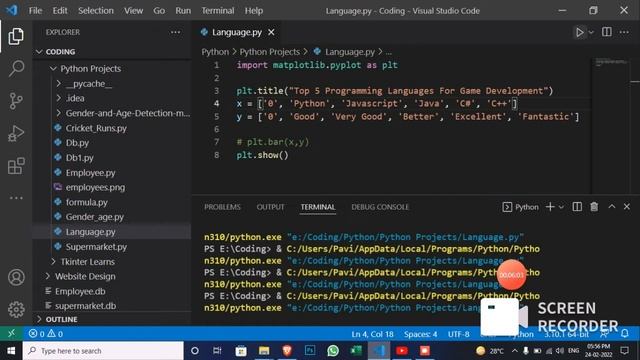Open remote window status bar icon

click(11, 334)
